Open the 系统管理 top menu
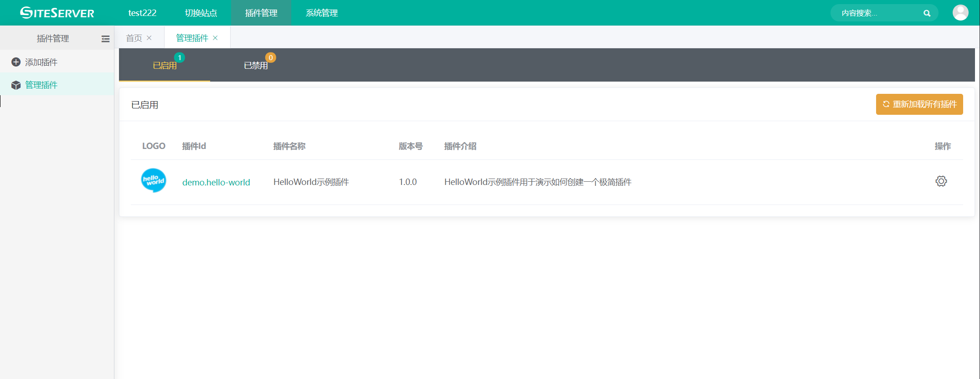 [x=322, y=13]
